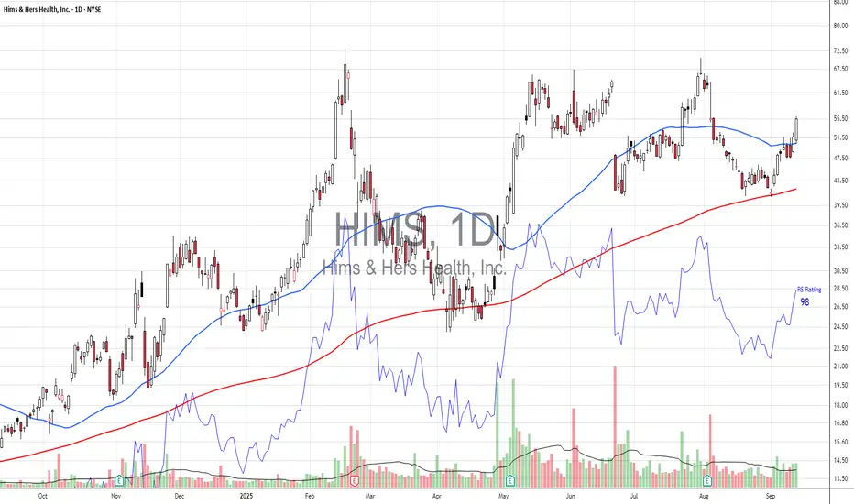Click the 16.80 price axis label
This screenshot has width=854, height=504.
(840, 422)
